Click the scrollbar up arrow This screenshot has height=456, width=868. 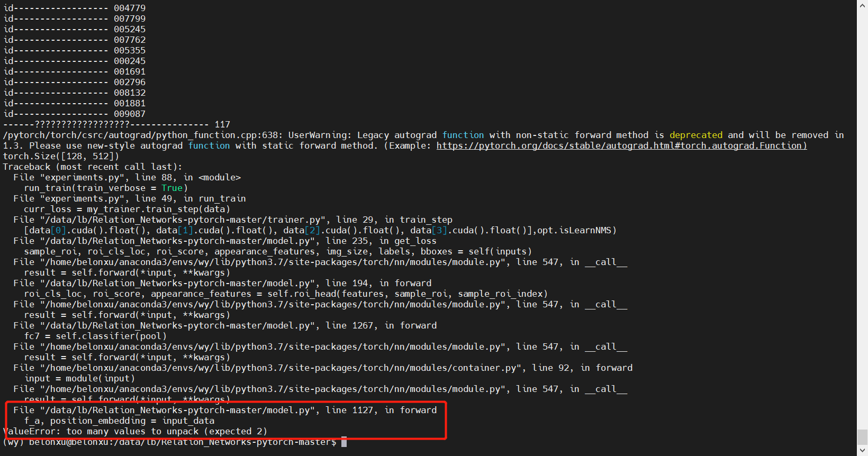[863, 5]
